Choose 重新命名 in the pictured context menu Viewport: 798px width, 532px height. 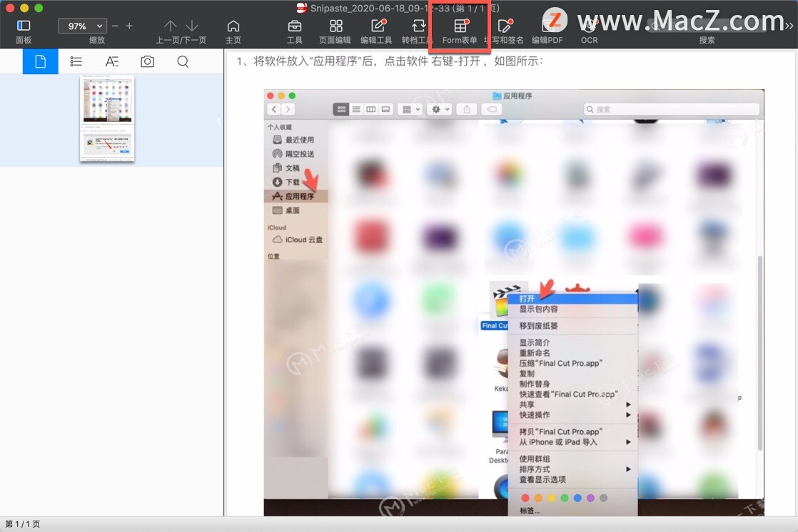pyautogui.click(x=573, y=352)
